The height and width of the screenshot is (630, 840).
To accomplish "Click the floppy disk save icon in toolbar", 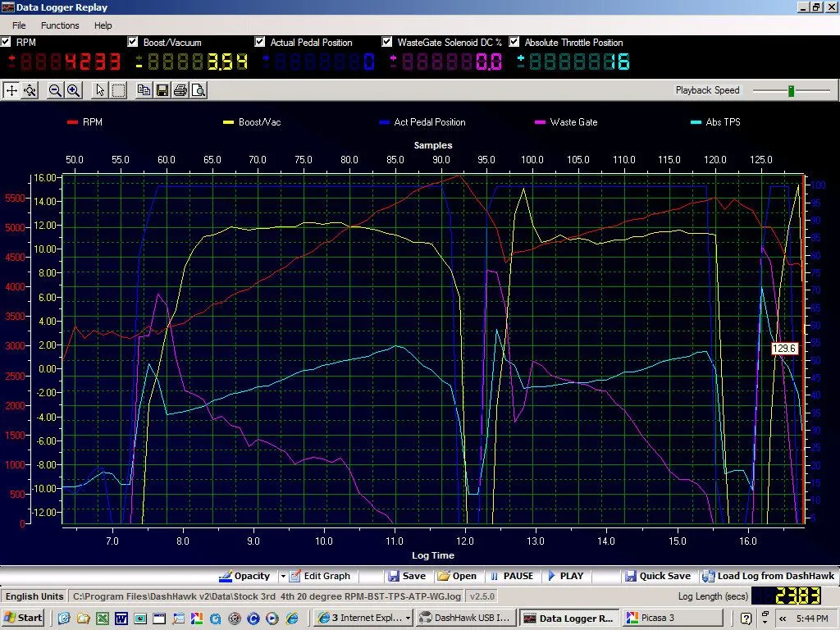I will (x=162, y=90).
